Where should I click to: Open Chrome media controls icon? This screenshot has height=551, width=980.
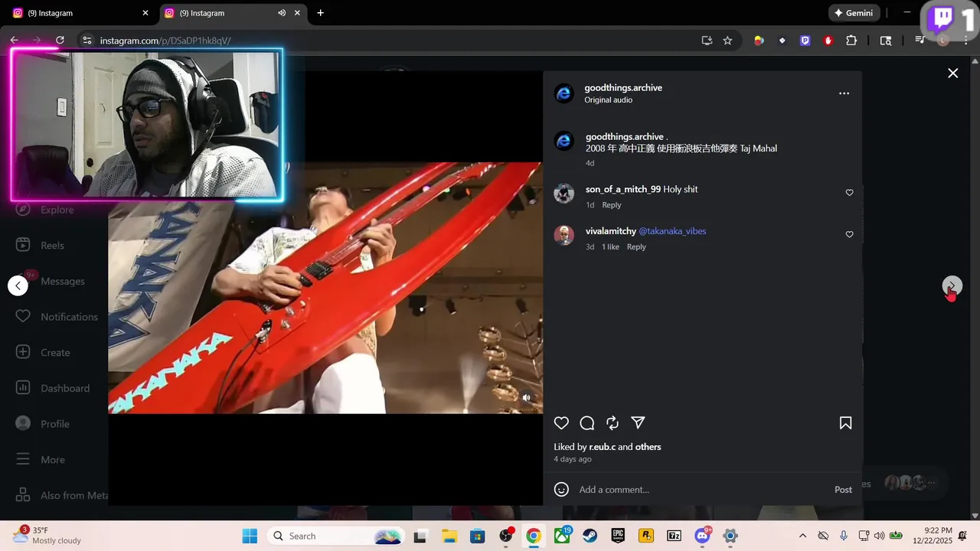[920, 41]
